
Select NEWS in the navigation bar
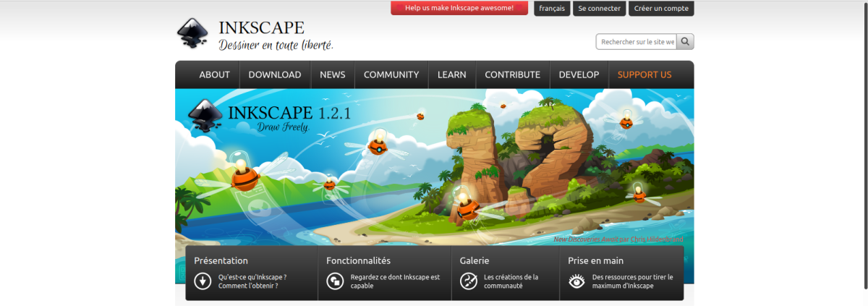333,75
